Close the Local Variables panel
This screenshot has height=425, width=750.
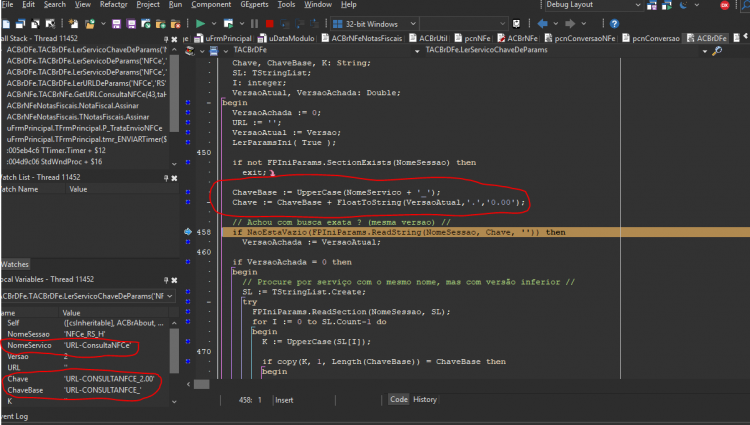click(175, 280)
